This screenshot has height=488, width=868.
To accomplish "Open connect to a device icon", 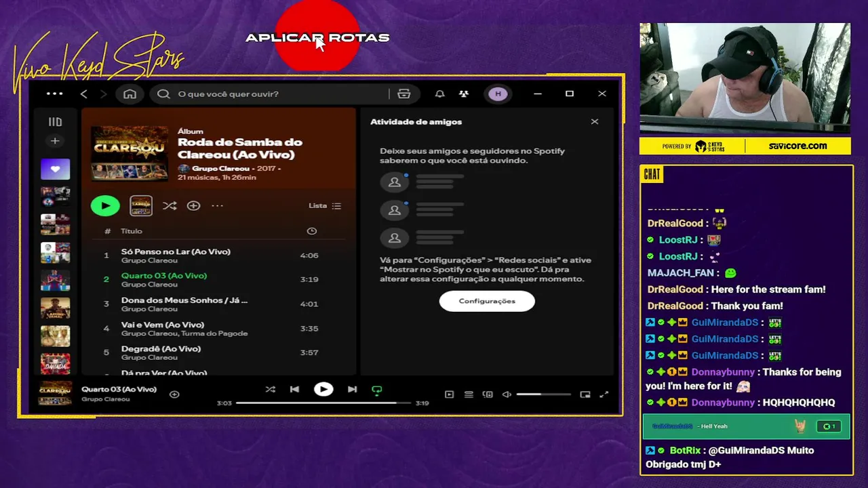I will (x=488, y=394).
